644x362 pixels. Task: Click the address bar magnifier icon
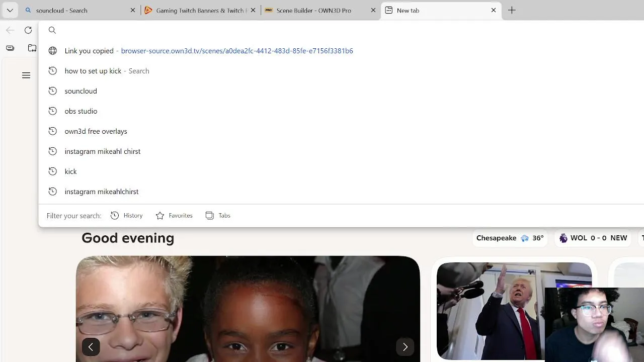[x=52, y=30]
